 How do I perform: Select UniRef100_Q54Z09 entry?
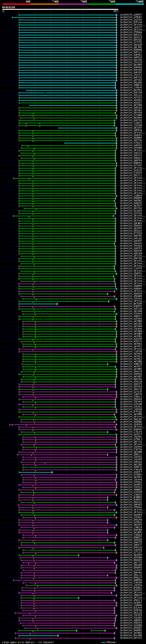pyautogui.click(x=131, y=371)
